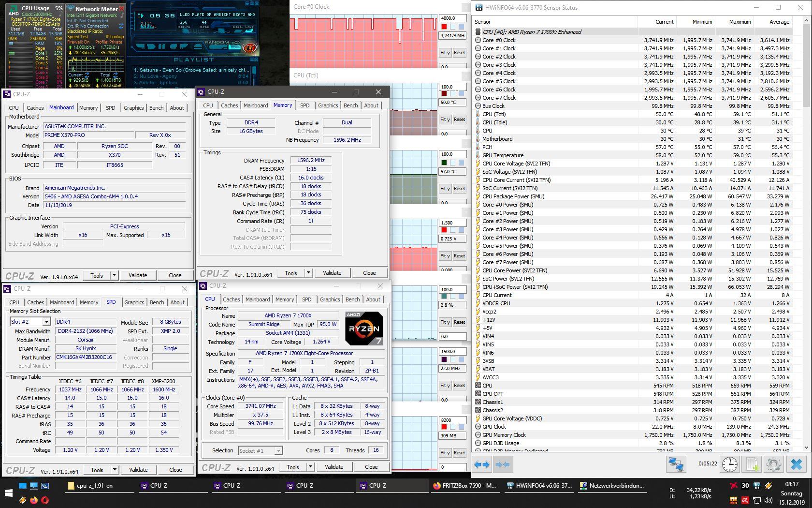
Task: Click Close button in Memory CPU-Z window
Action: pyautogui.click(x=369, y=273)
